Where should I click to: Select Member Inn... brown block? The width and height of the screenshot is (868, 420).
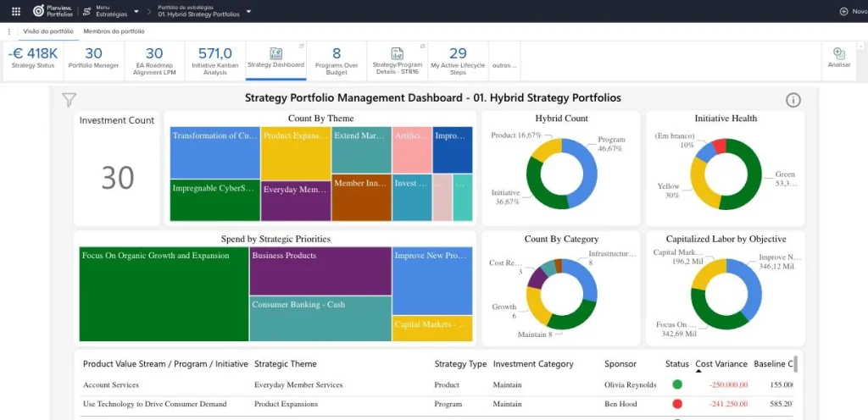tap(361, 197)
